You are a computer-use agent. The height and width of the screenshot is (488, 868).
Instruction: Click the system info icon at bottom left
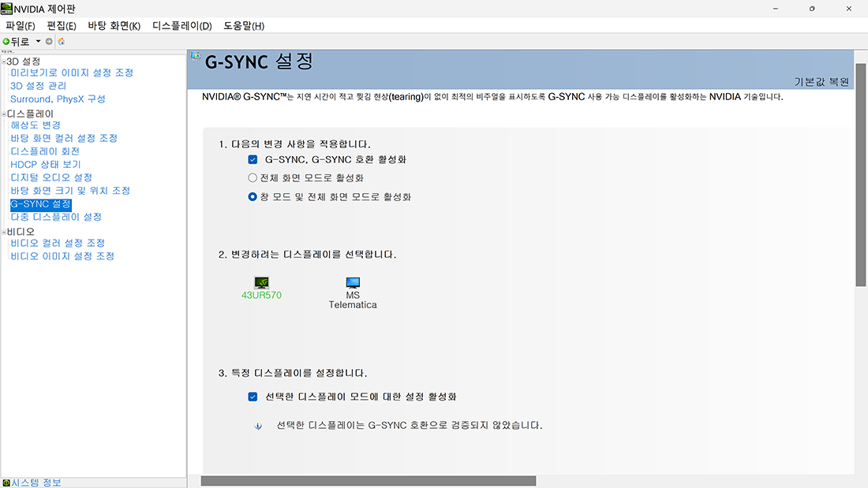6,483
